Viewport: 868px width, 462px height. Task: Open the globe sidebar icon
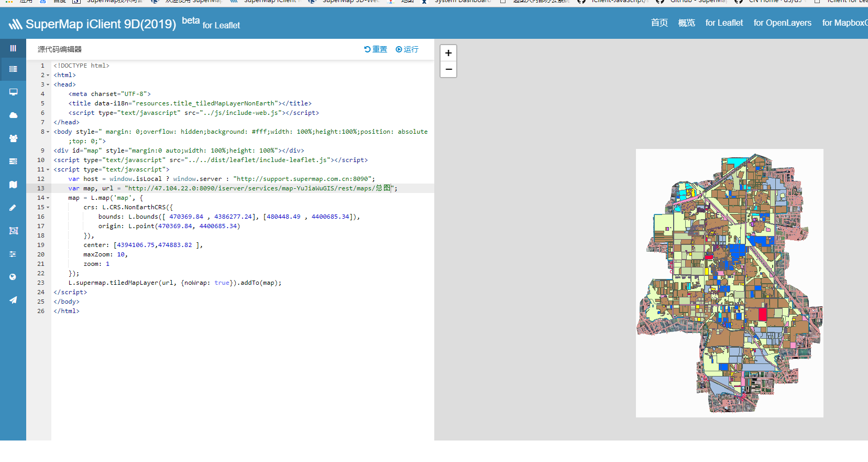point(13,277)
